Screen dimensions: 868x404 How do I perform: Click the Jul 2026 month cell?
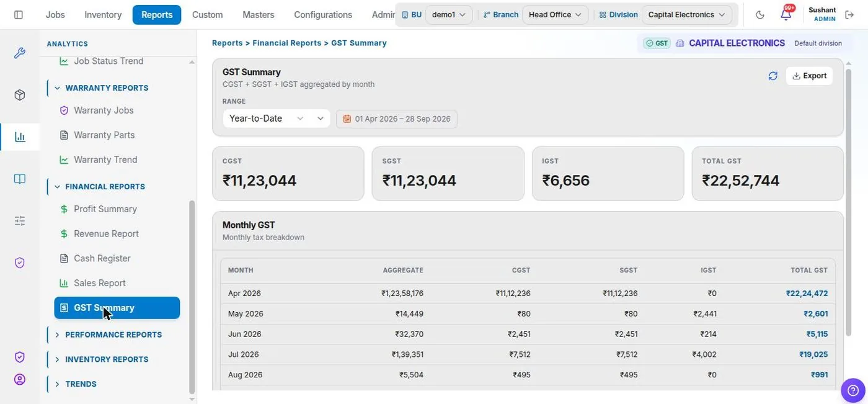click(x=244, y=355)
